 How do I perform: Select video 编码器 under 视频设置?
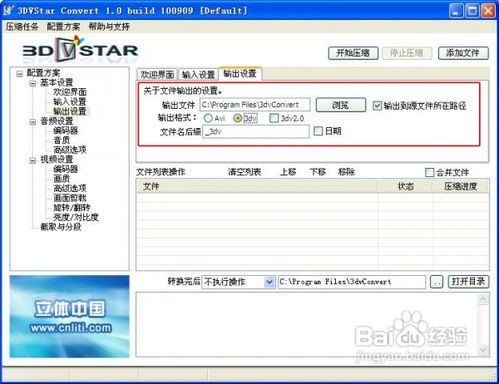[66, 169]
